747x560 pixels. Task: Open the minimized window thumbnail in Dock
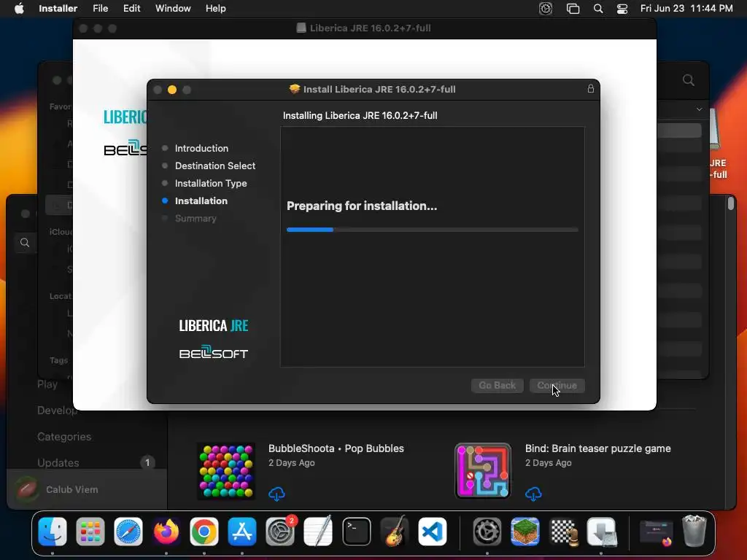[656, 532]
